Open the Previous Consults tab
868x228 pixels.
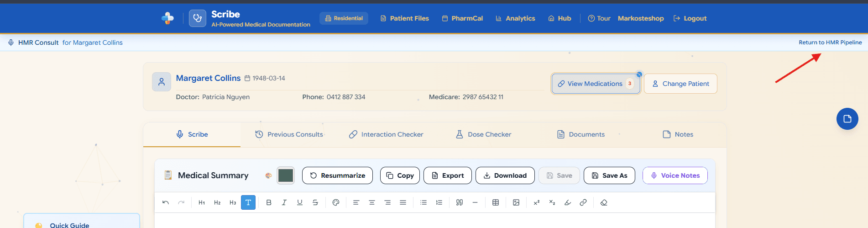(x=289, y=134)
